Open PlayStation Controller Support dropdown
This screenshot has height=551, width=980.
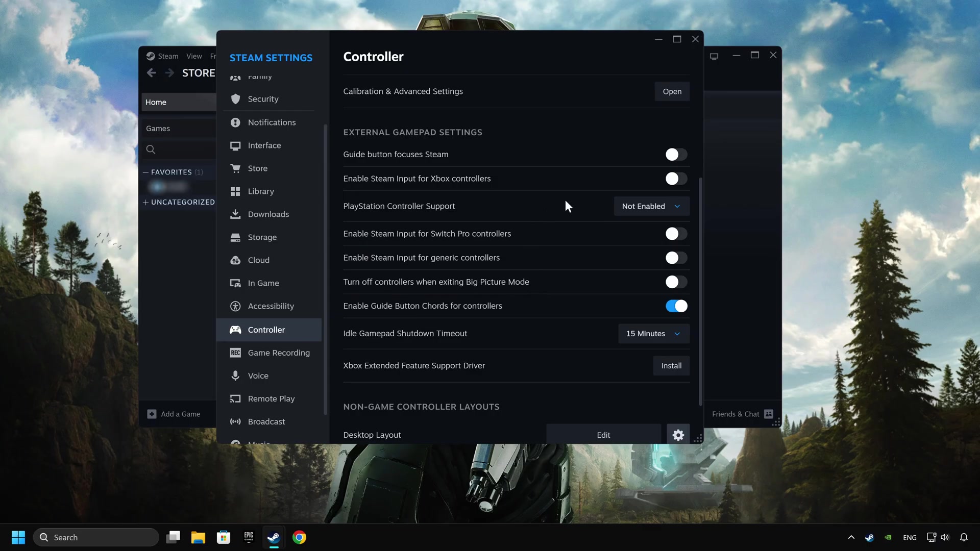point(652,206)
